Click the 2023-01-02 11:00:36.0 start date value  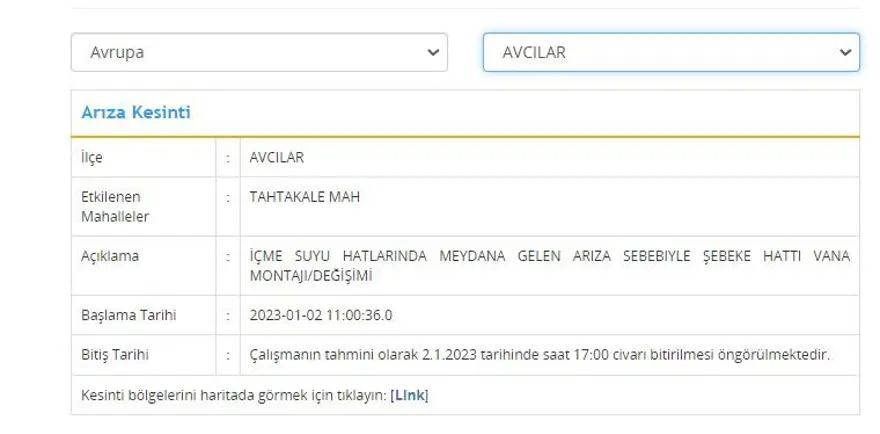pos(321,315)
